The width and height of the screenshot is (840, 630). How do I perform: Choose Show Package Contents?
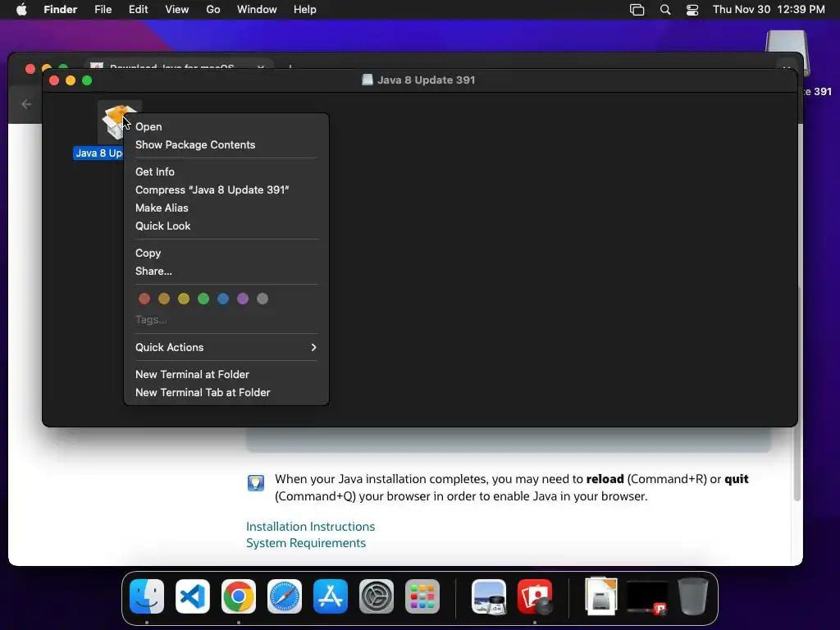[226, 144]
